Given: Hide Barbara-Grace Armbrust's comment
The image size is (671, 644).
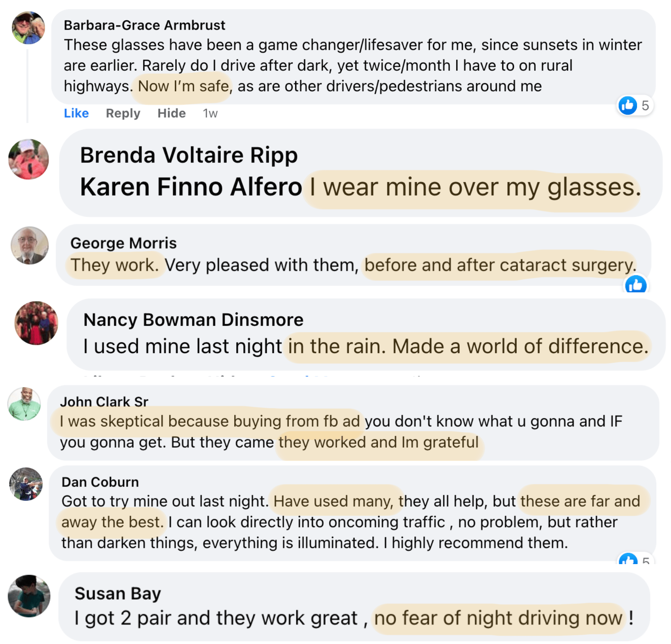Looking at the screenshot, I should (171, 114).
